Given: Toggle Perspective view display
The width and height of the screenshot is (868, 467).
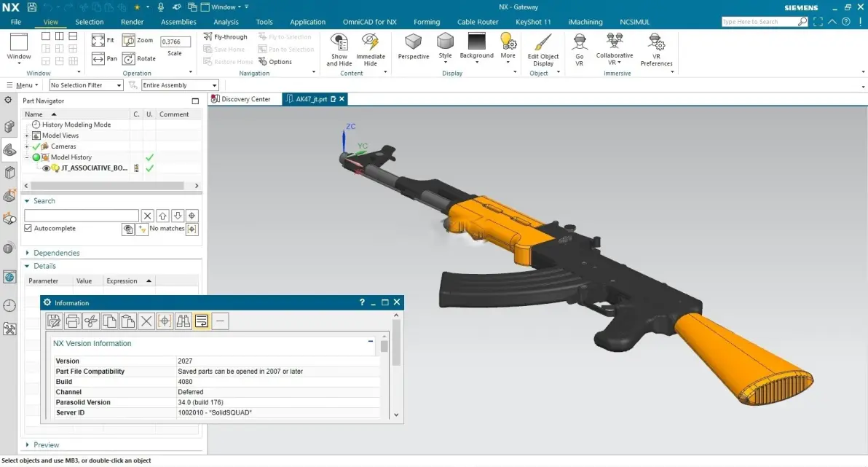Looking at the screenshot, I should (414, 47).
